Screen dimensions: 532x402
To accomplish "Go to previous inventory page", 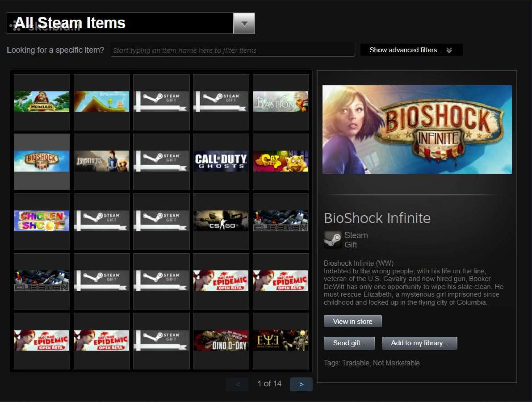I will coord(238,384).
